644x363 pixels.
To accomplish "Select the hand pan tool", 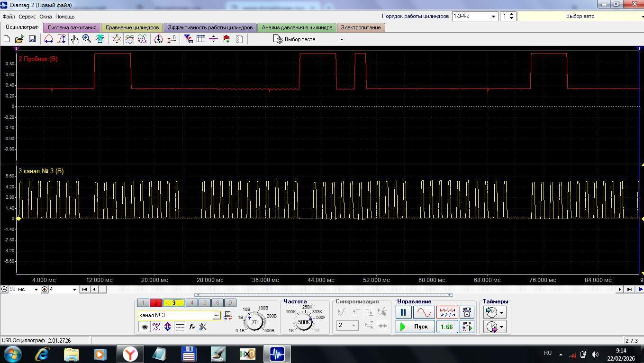I will pos(75,39).
